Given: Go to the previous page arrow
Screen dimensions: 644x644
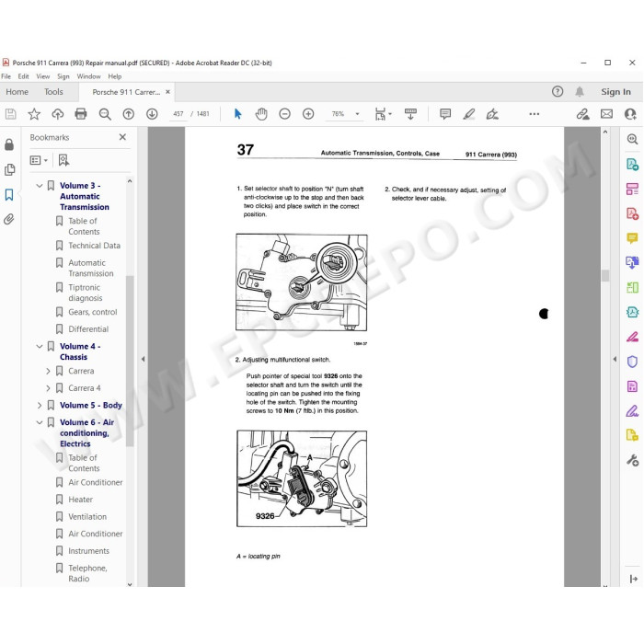Looking at the screenshot, I should (129, 114).
